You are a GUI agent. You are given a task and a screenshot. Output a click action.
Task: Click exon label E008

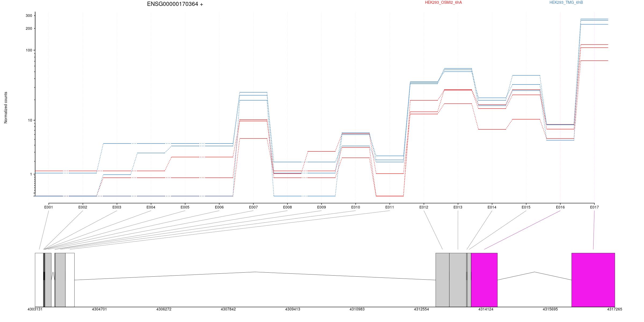point(287,207)
